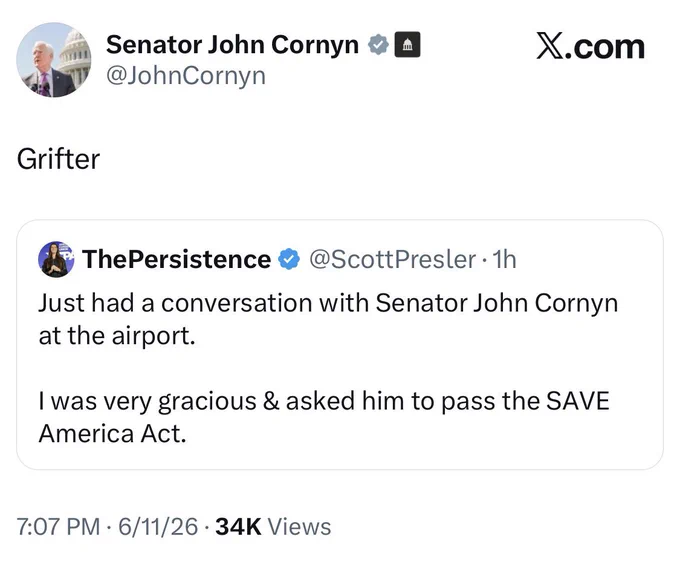View the 34K Views count

(273, 527)
